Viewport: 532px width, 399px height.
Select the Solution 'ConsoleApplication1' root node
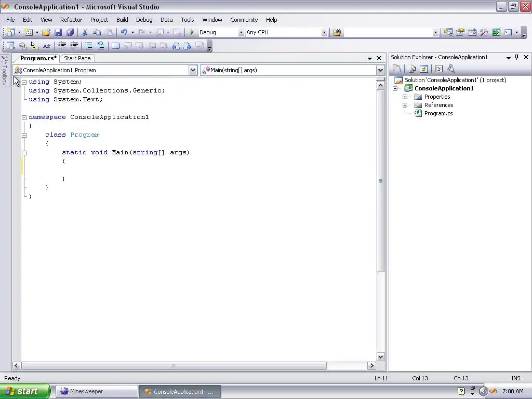(455, 80)
